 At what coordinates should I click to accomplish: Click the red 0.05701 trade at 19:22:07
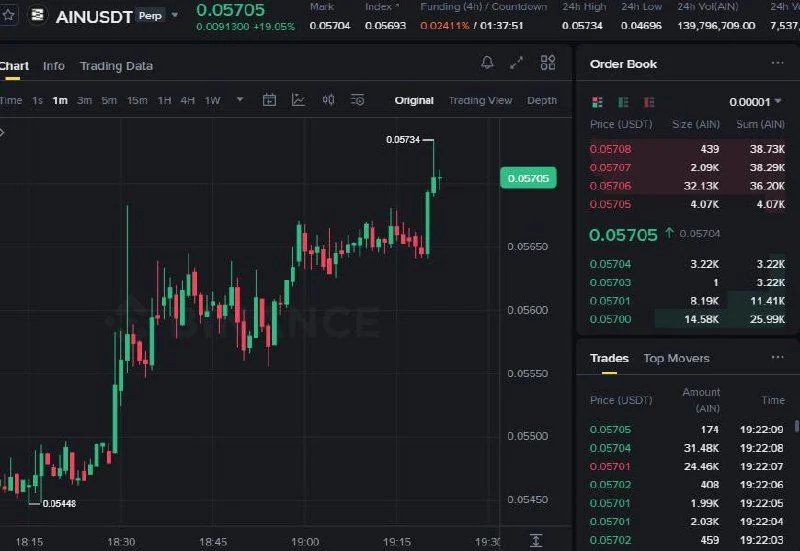[687, 466]
